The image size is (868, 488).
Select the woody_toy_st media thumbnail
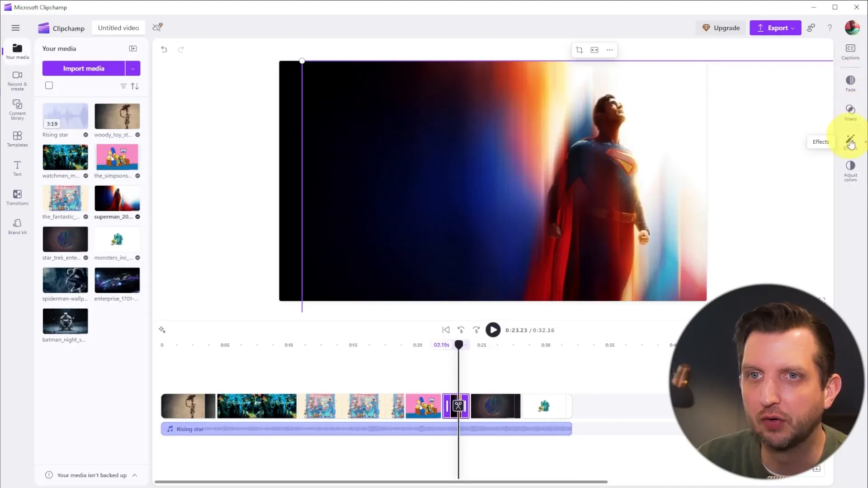[117, 116]
